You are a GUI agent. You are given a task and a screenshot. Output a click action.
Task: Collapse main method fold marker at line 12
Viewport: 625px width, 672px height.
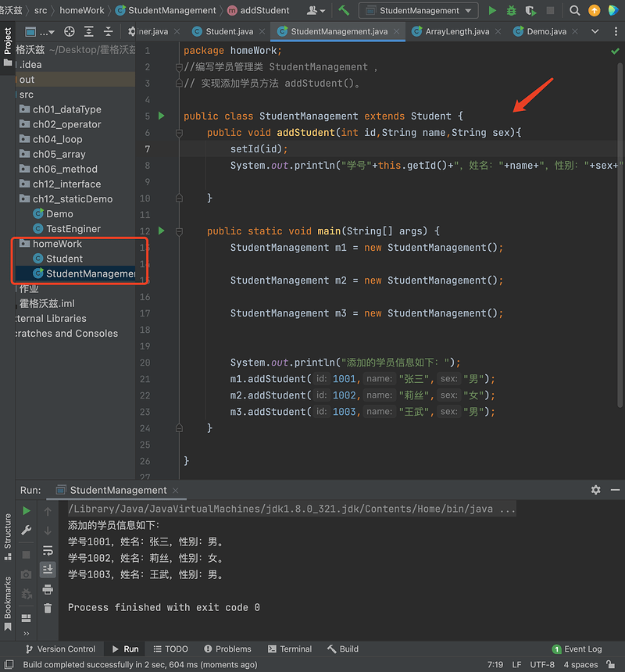click(179, 231)
